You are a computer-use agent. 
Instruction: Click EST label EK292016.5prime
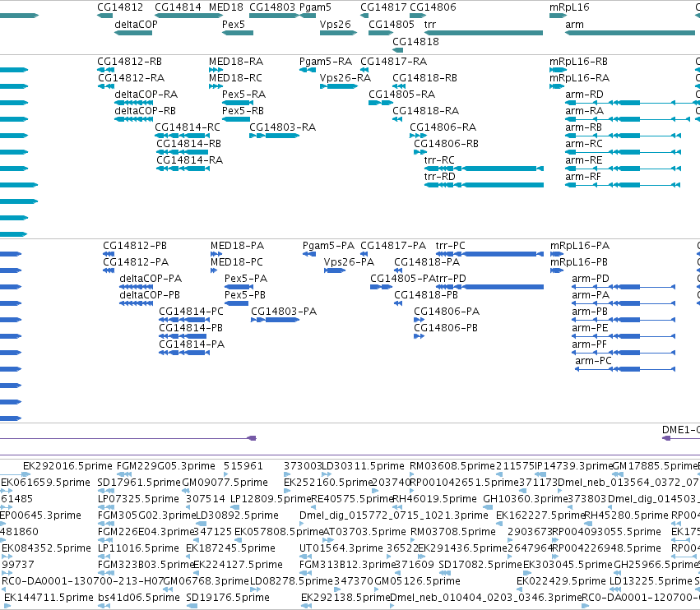67,466
